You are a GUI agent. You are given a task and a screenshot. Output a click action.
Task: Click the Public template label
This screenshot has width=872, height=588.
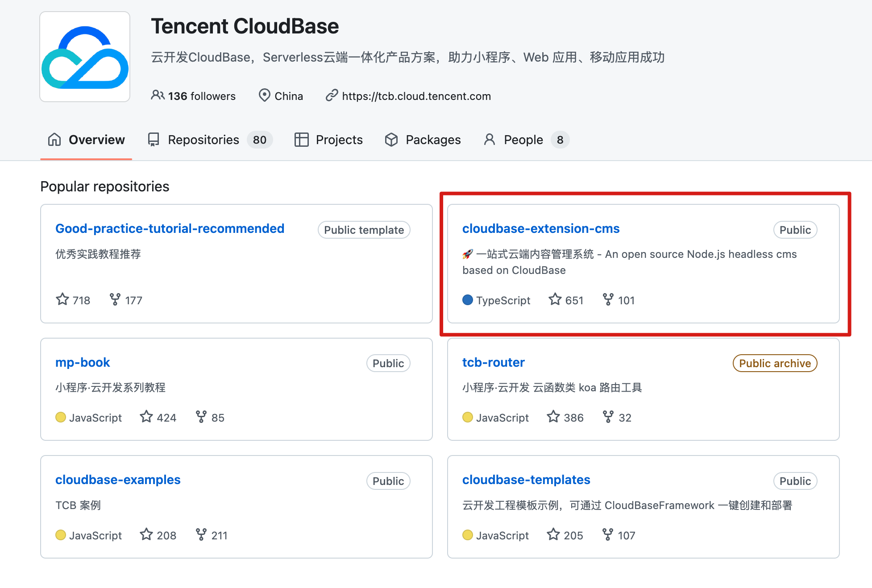(x=364, y=230)
